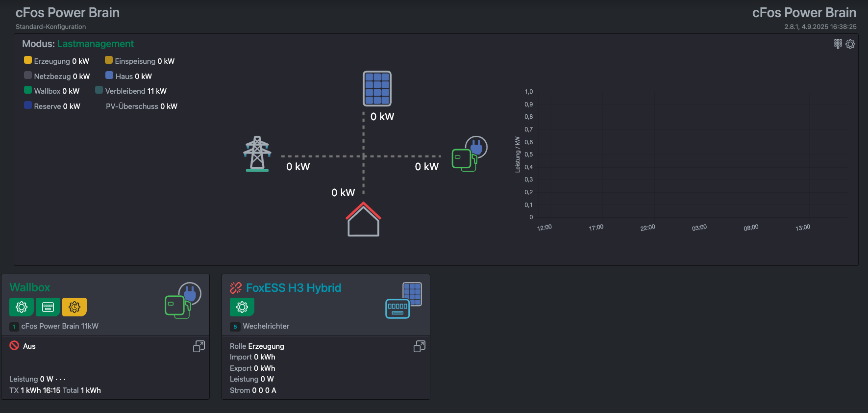Click the wallbox charger icon in diagram
Viewport: 868px width, 413px height.
pyautogui.click(x=470, y=154)
